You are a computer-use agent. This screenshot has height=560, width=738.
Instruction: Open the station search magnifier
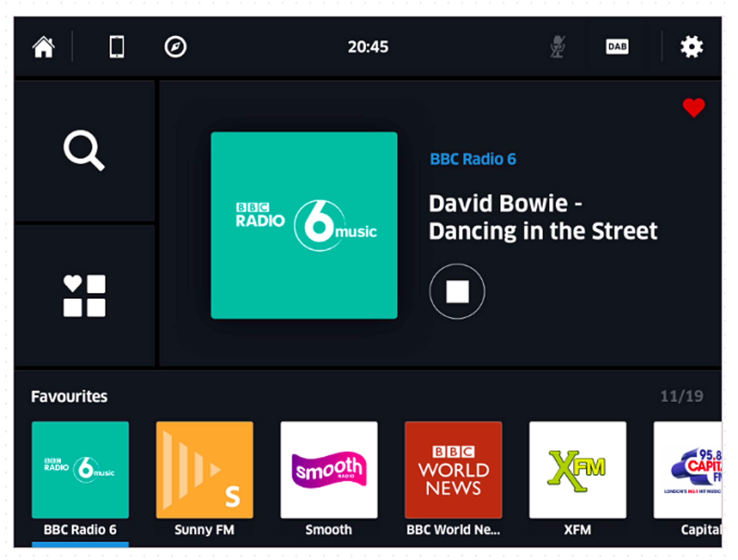coord(84,151)
